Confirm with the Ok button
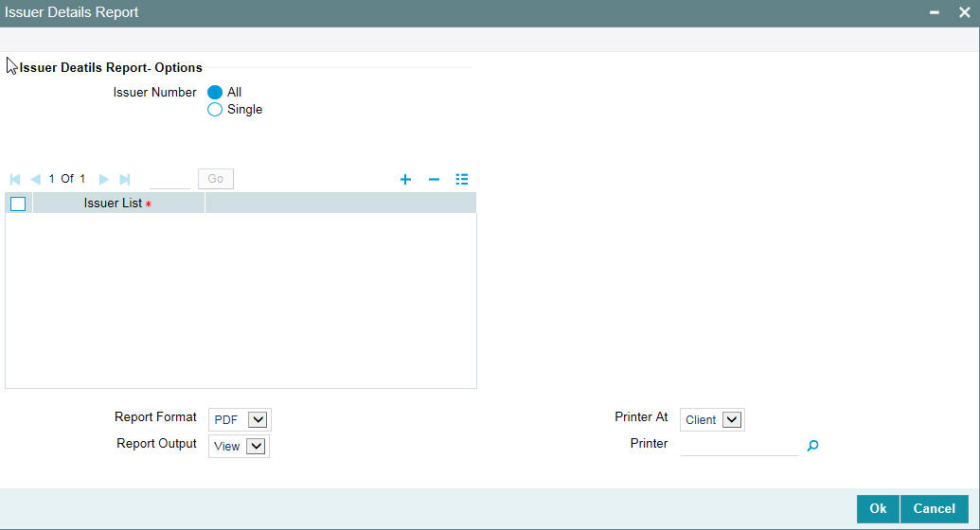980x530 pixels. (878, 509)
